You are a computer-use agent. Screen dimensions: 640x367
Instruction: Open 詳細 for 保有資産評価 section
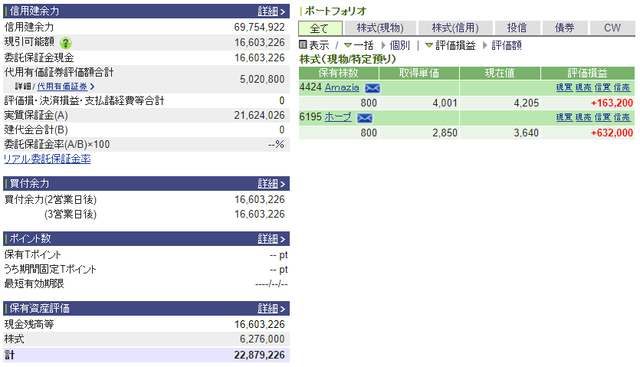click(271, 308)
